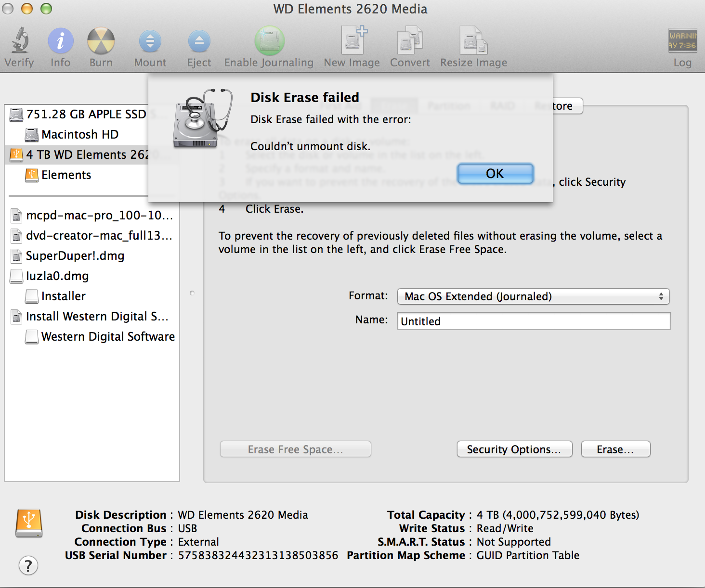
Task: Click OK in the Disk Erase failed dialog
Action: tap(495, 173)
